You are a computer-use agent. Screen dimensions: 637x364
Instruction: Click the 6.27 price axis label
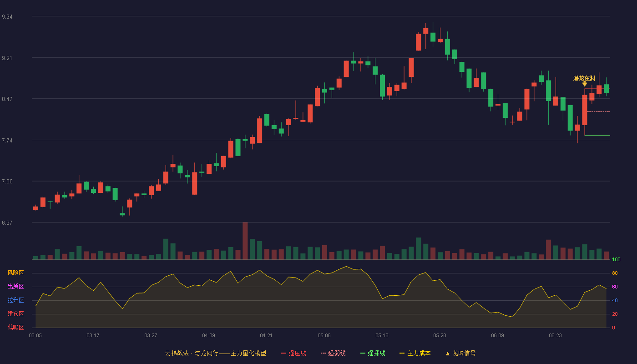(x=7, y=223)
